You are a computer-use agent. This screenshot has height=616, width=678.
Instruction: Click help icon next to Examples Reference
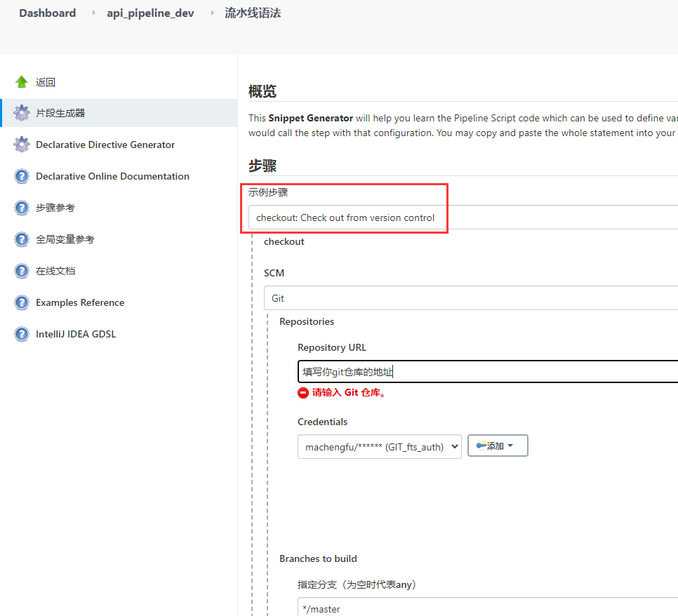pyautogui.click(x=22, y=302)
